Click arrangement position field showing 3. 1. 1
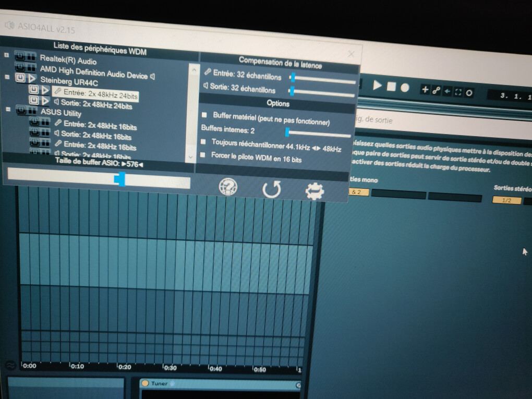This screenshot has height=399, width=532. tap(511, 96)
